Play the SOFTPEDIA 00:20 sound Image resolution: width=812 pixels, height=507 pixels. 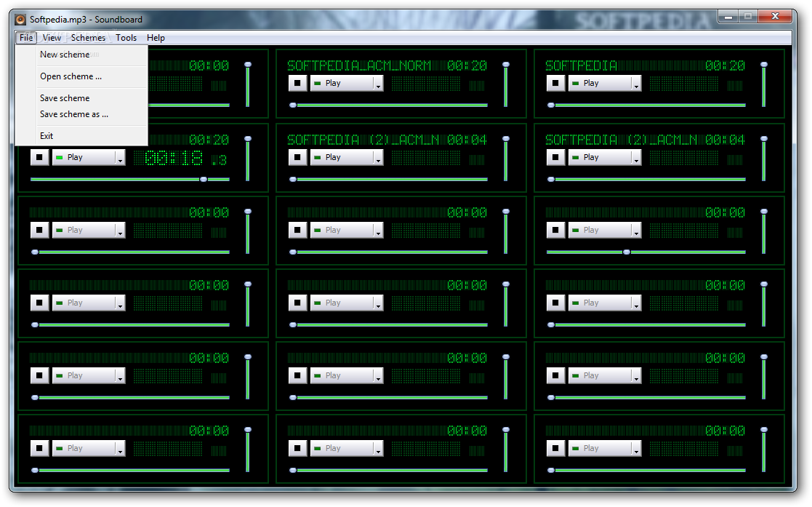(x=600, y=83)
